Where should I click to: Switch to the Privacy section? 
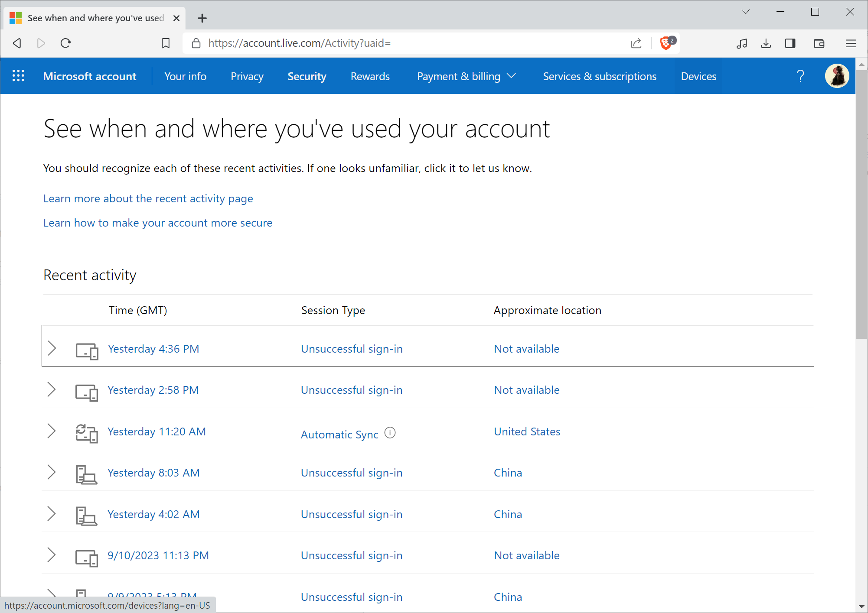point(247,76)
